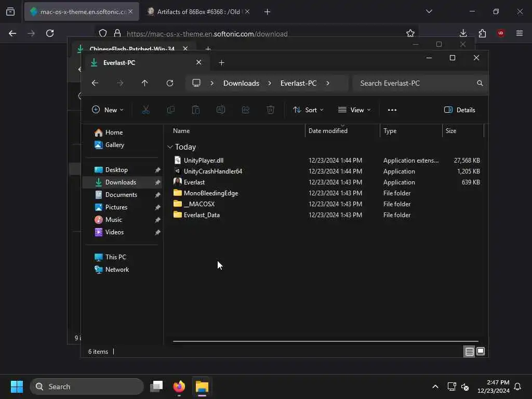Click the horizontal scrollbar in the file list
Image resolution: width=532 pixels, height=399 pixels.
tap(325, 341)
